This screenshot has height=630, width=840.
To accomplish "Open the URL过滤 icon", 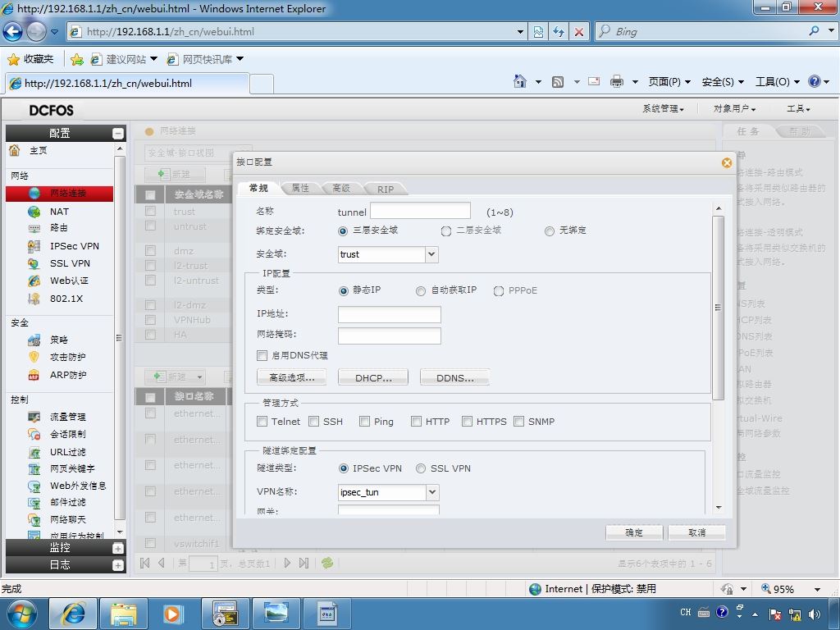I will pos(34,452).
